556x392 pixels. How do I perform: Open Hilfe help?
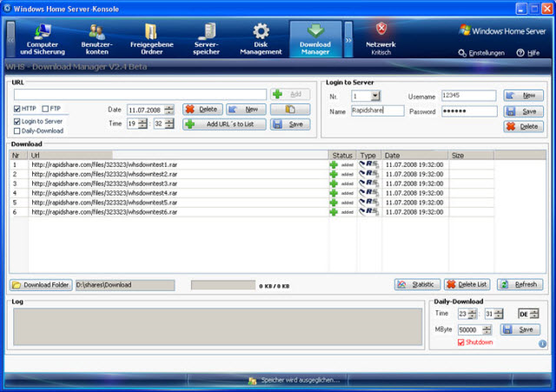click(x=528, y=53)
